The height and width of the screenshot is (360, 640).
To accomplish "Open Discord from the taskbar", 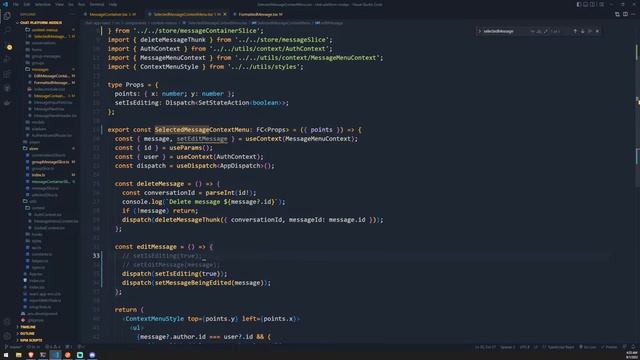I will tap(92, 355).
